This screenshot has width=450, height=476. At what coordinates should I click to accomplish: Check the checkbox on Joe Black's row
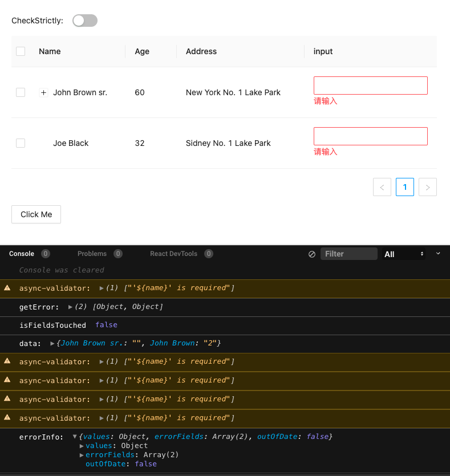coord(21,143)
